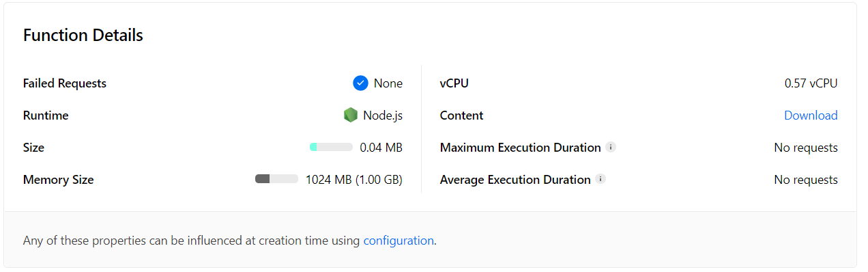
Task: Download the function content
Action: tap(811, 115)
